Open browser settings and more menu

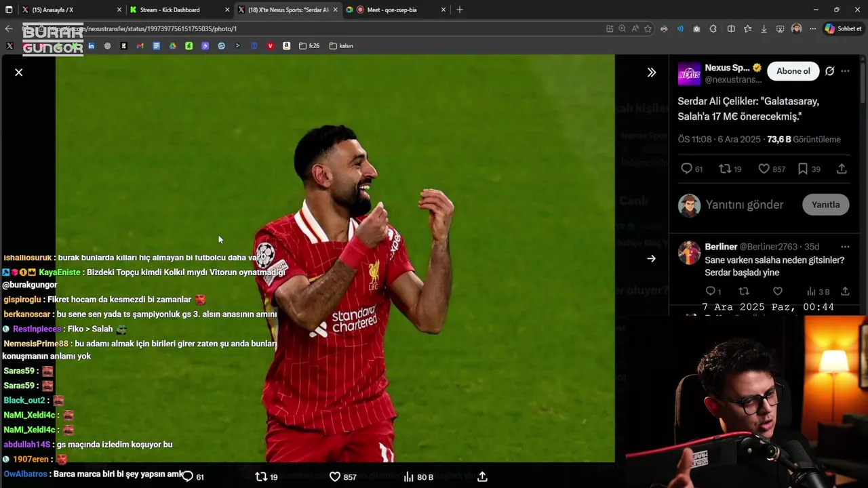(812, 28)
